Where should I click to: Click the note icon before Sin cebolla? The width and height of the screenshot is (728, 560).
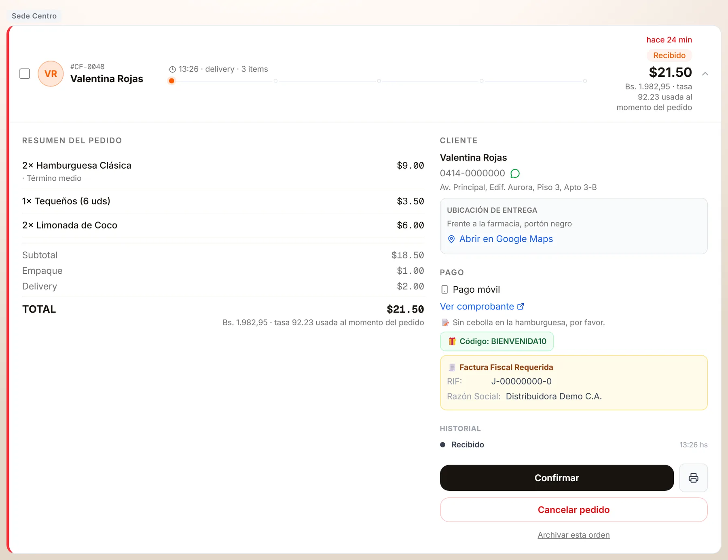pos(445,322)
